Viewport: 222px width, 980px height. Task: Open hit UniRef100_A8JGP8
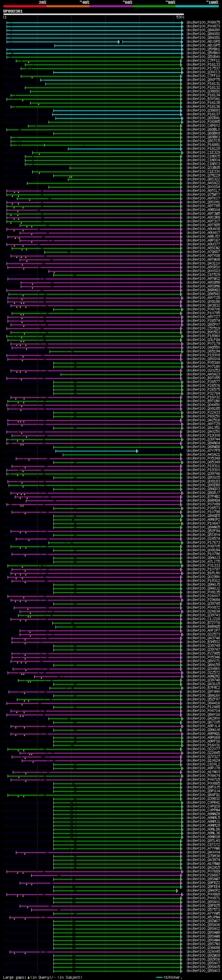coord(203,41)
